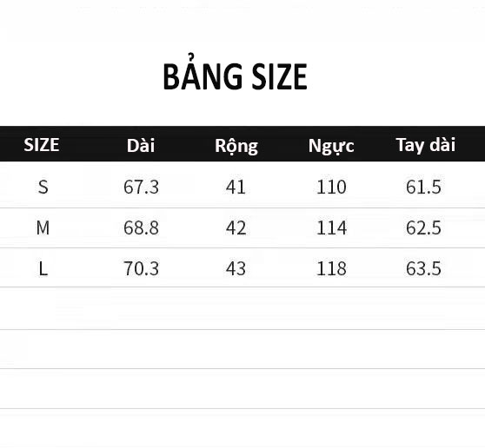Click the width value 43

[x=236, y=268]
